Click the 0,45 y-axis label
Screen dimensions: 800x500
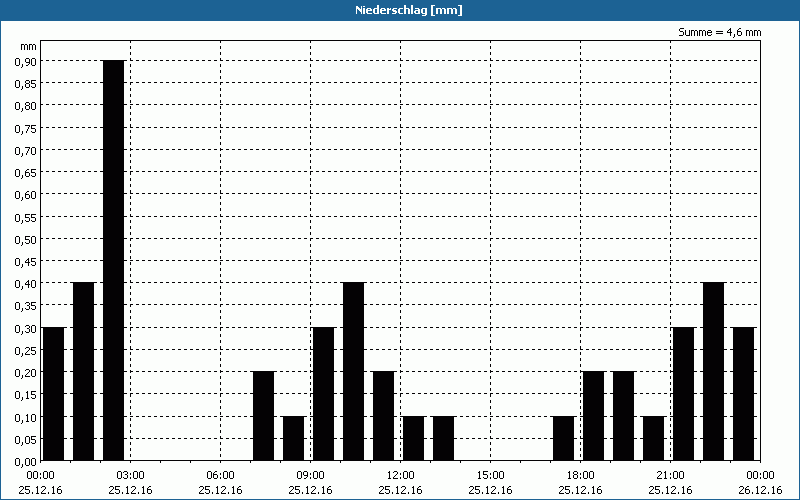pos(26,262)
